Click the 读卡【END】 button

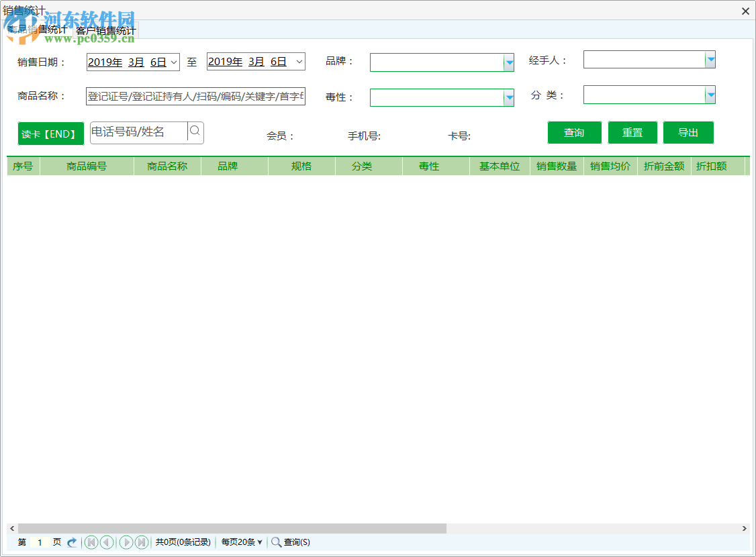[x=50, y=134]
